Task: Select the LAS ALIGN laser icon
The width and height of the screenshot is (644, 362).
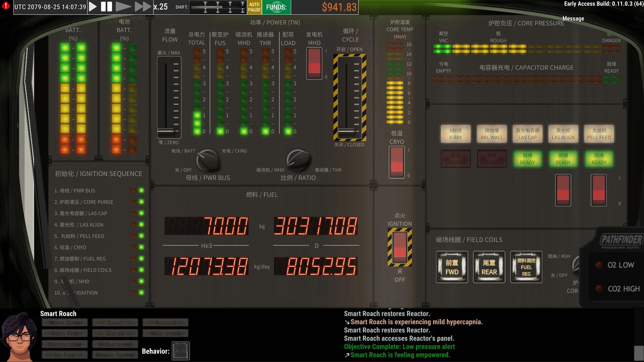Action: [x=562, y=134]
